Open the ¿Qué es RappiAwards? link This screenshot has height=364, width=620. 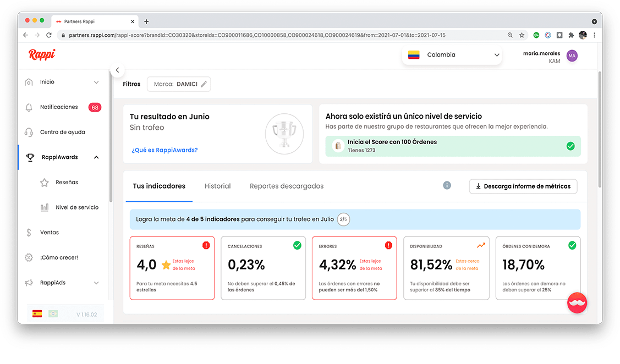pos(164,150)
